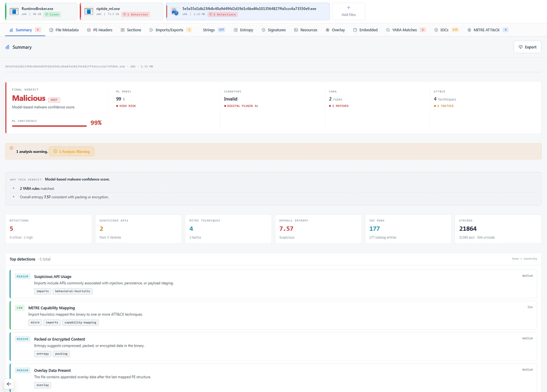
Task: Click the DIGITAL PLUGIN SL signature label
Action: tap(241, 106)
